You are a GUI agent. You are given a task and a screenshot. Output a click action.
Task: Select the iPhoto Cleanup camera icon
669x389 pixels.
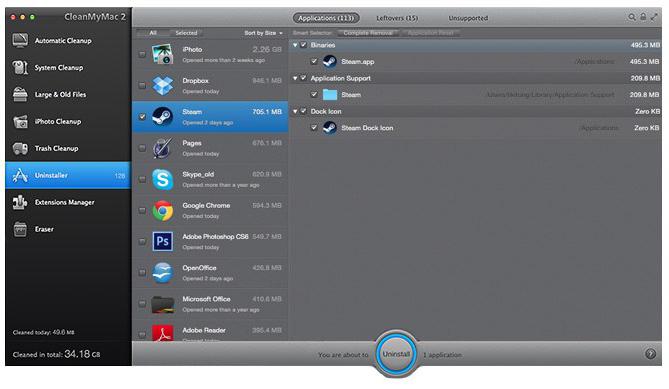(x=20, y=122)
